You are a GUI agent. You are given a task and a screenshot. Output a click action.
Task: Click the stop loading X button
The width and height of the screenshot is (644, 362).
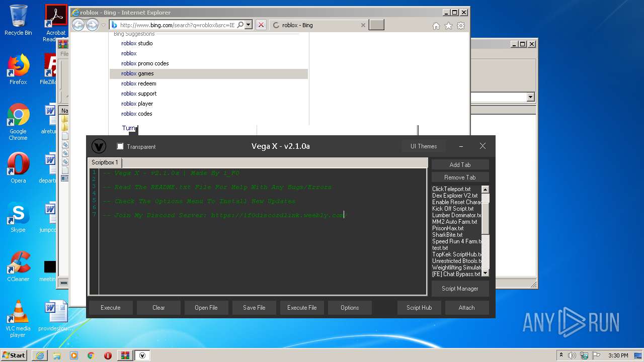261,25
